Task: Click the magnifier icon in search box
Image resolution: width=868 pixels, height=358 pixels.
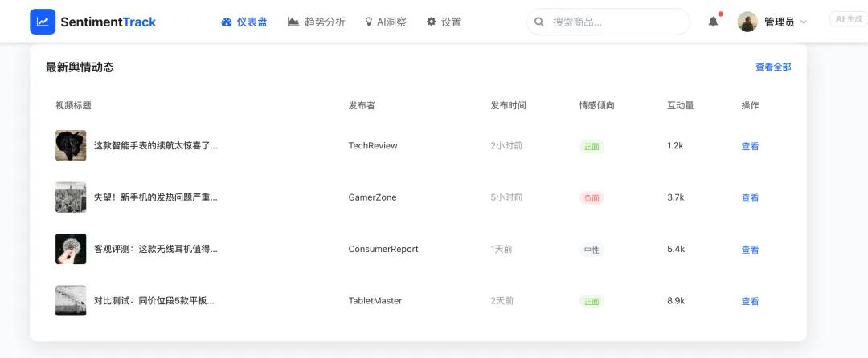Action: [x=538, y=22]
